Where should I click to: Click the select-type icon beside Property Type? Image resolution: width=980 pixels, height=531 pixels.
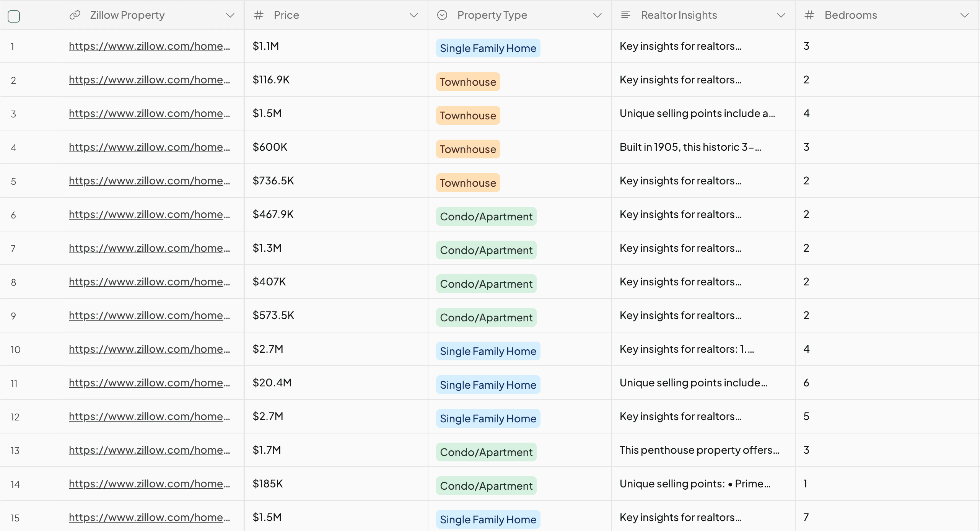(442, 15)
